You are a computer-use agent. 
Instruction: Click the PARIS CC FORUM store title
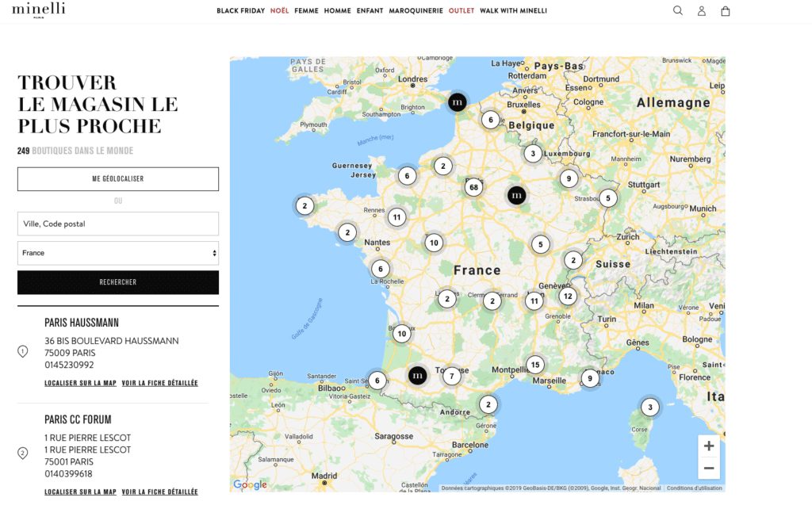pos(78,419)
